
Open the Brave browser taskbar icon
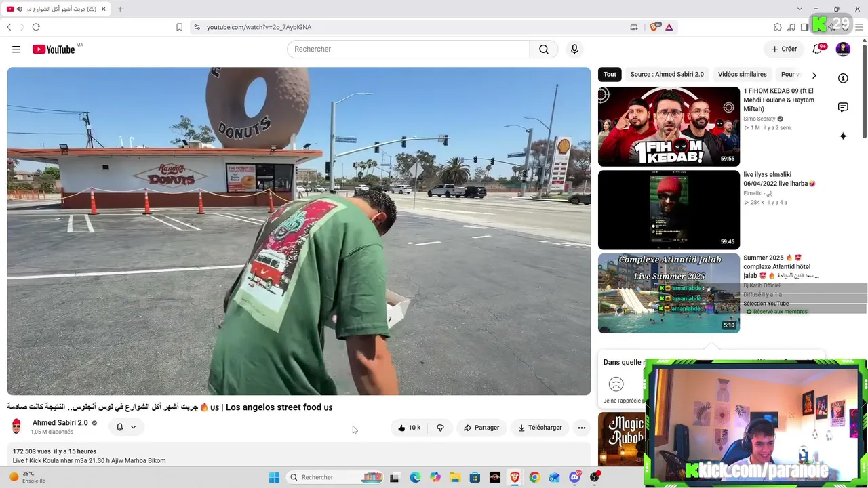(515, 477)
